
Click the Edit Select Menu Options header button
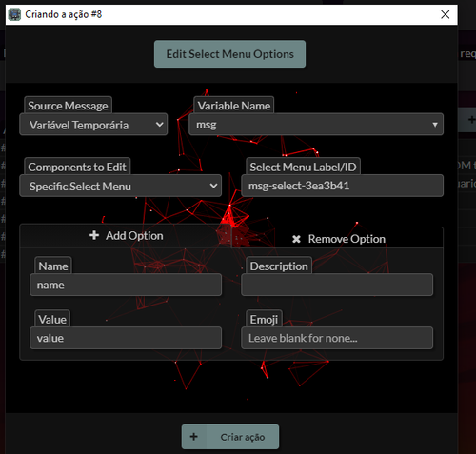(229, 54)
